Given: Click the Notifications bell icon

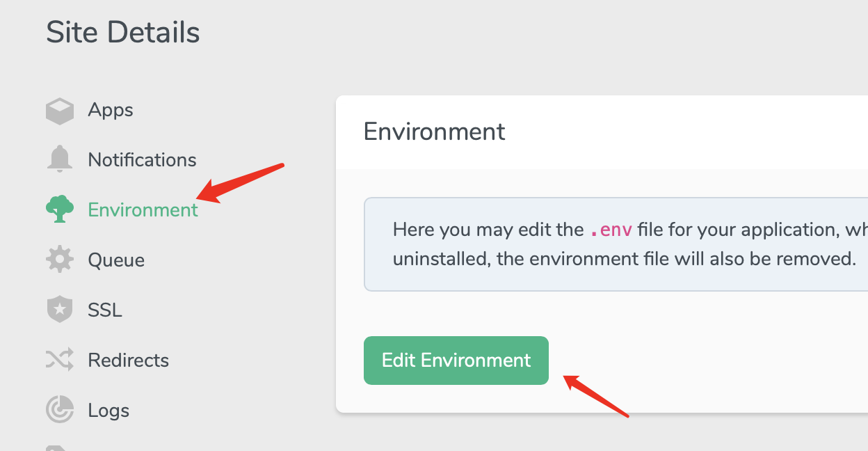Looking at the screenshot, I should 60,159.
